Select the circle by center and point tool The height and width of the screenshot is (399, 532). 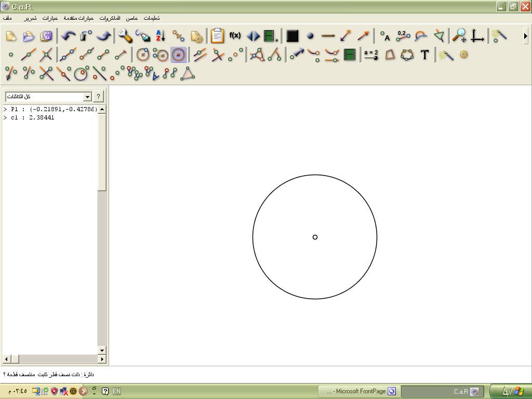(143, 55)
